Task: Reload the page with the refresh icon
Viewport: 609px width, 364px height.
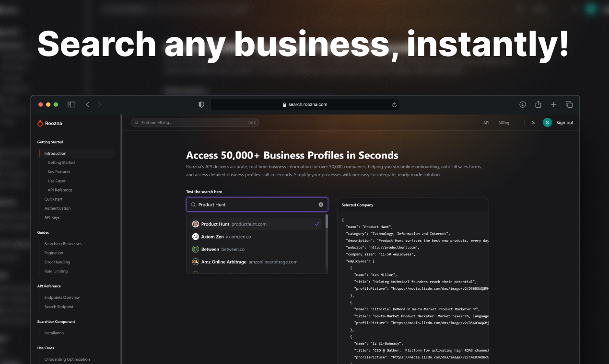Action: tap(394, 104)
